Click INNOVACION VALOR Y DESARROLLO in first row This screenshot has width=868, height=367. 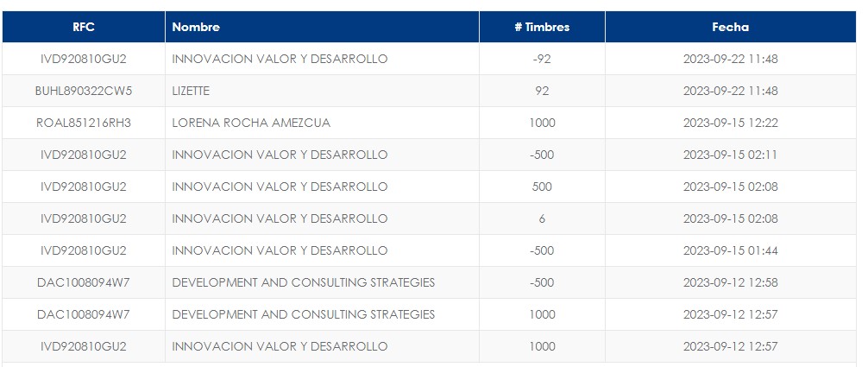click(x=280, y=59)
